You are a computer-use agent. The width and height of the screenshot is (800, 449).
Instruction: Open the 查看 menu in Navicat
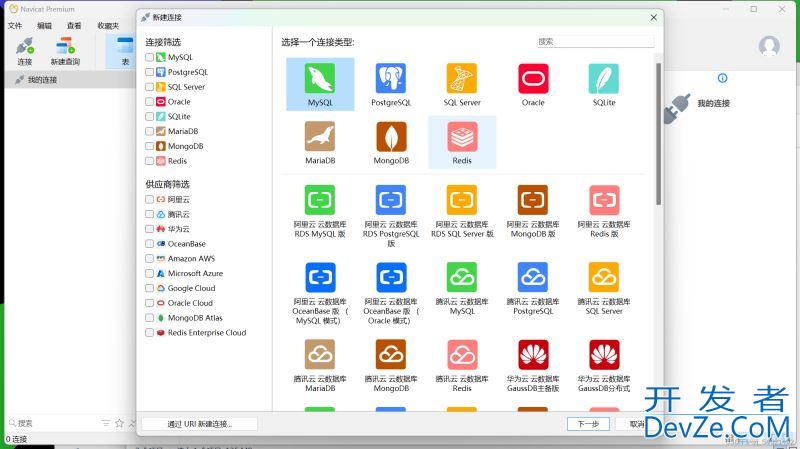(x=74, y=26)
